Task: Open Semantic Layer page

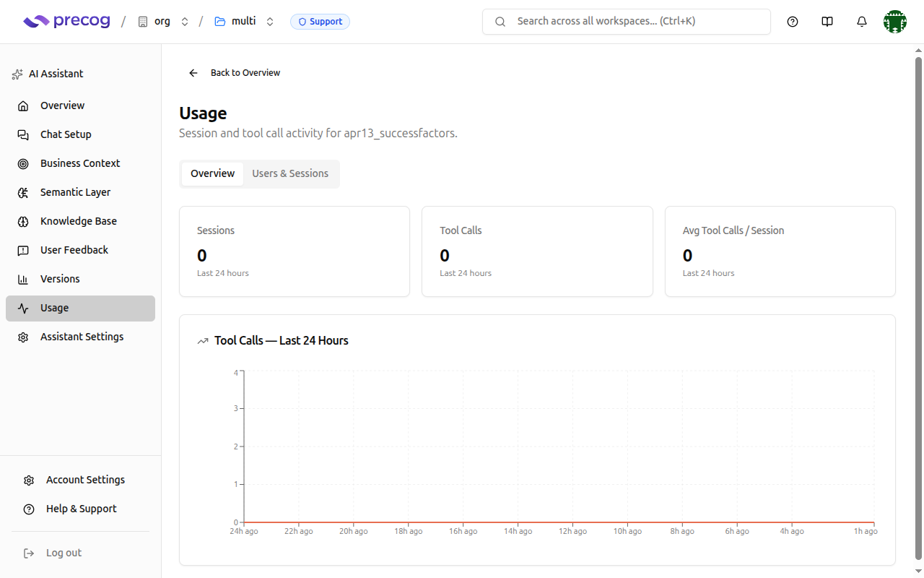Action: (x=80, y=192)
